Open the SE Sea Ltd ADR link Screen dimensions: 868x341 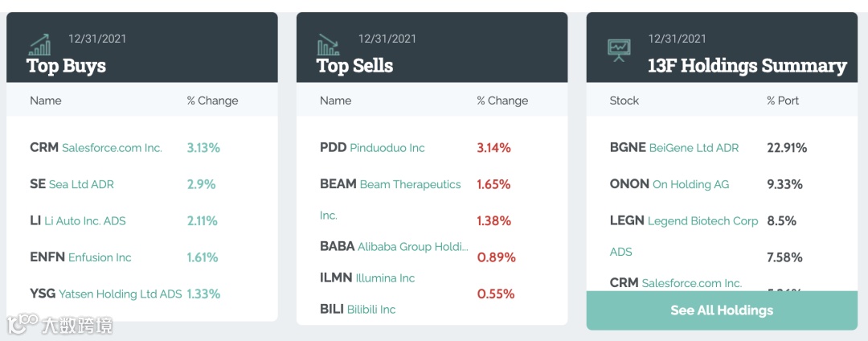(72, 184)
